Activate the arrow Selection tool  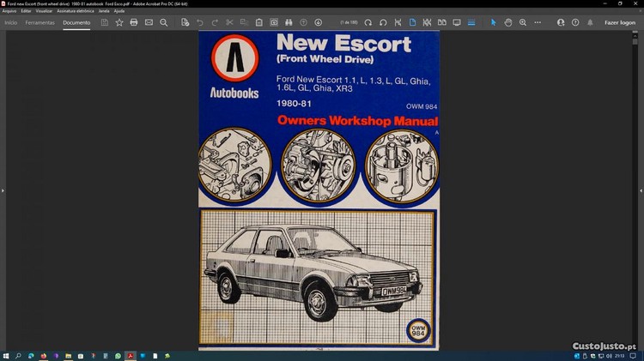(494, 22)
